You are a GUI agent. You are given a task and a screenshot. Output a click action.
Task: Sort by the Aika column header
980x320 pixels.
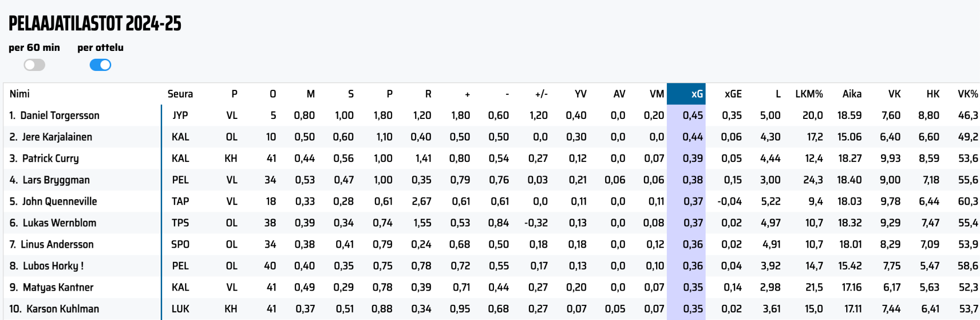[x=852, y=94]
